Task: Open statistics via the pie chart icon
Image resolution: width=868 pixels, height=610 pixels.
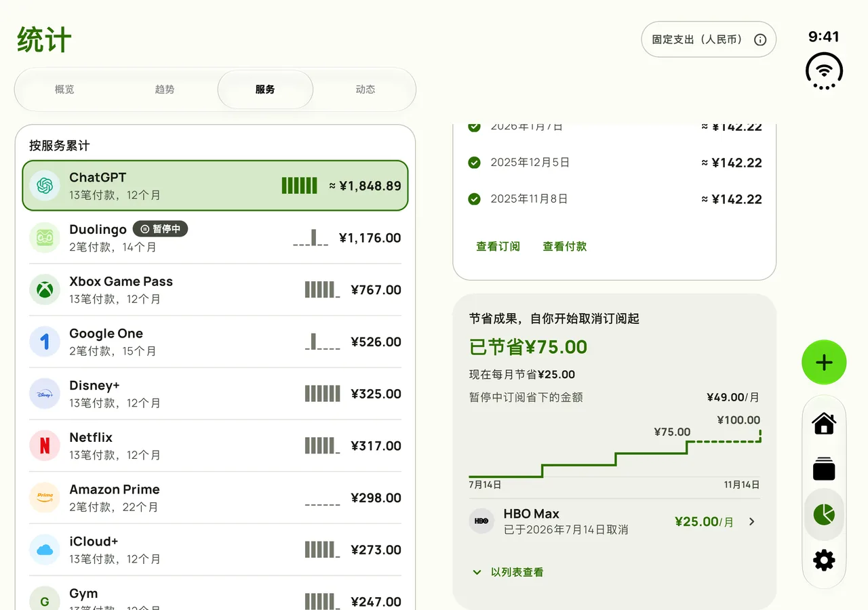Action: click(824, 514)
